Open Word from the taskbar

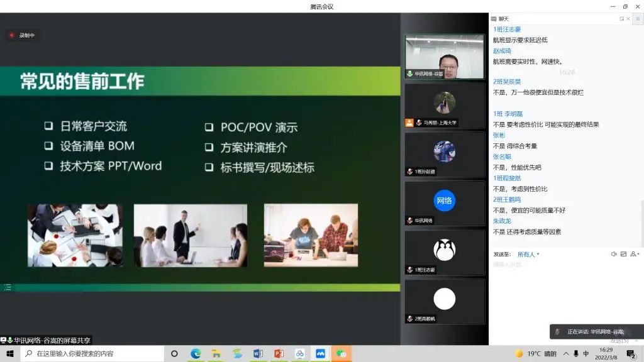[257, 354]
